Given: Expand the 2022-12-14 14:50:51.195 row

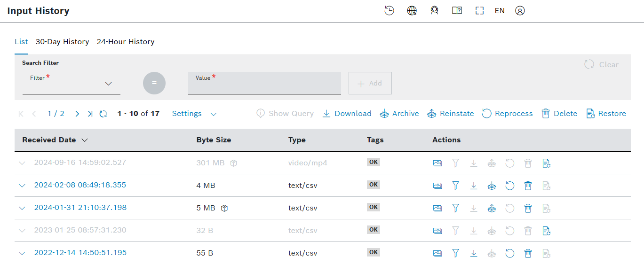Looking at the screenshot, I should (22, 253).
